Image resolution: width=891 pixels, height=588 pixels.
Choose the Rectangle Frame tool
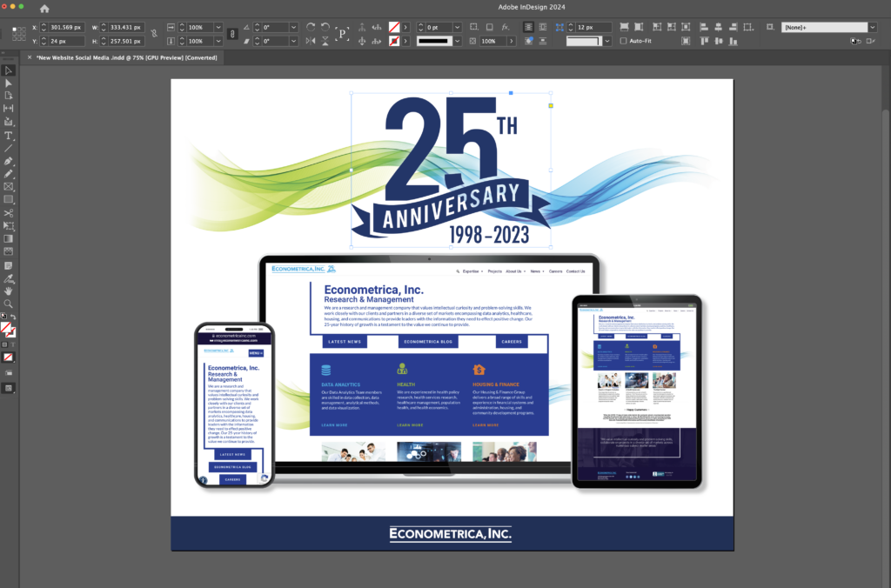tap(9, 186)
